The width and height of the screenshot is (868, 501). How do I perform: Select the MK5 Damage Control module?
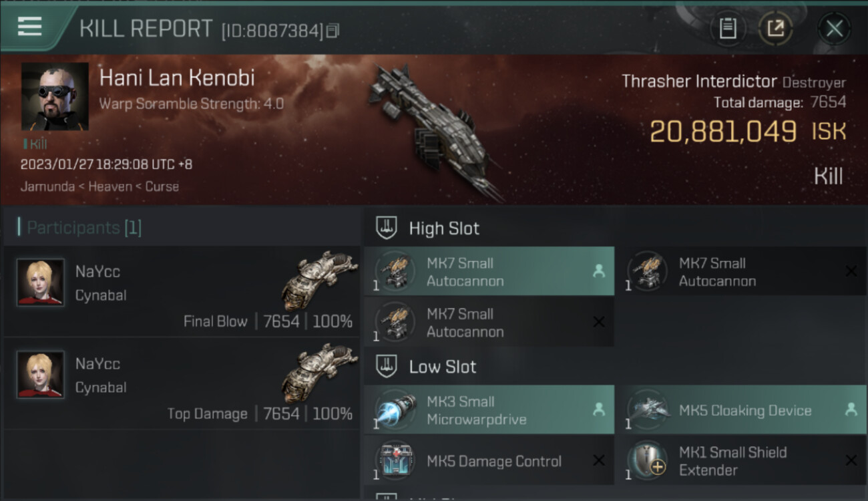click(x=489, y=461)
